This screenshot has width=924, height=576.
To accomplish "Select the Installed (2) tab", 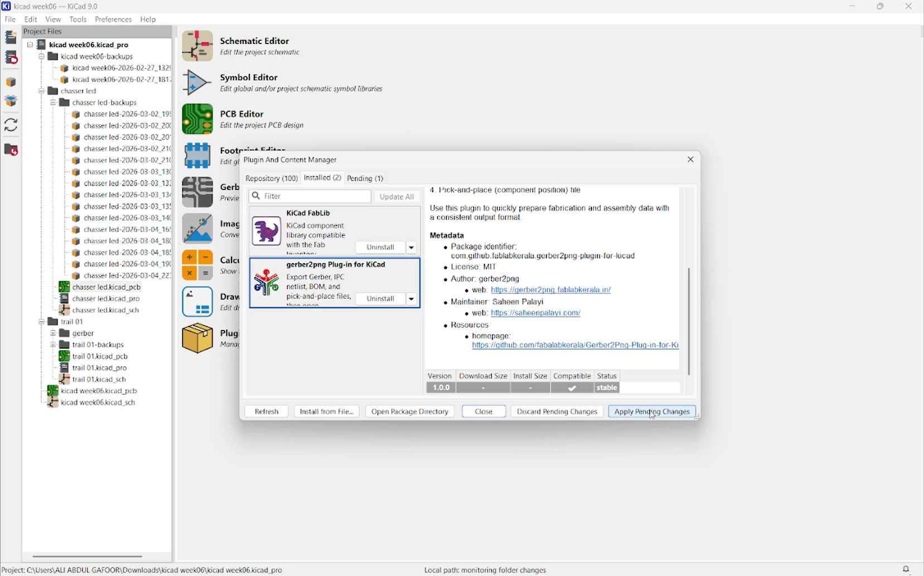I will click(x=323, y=178).
